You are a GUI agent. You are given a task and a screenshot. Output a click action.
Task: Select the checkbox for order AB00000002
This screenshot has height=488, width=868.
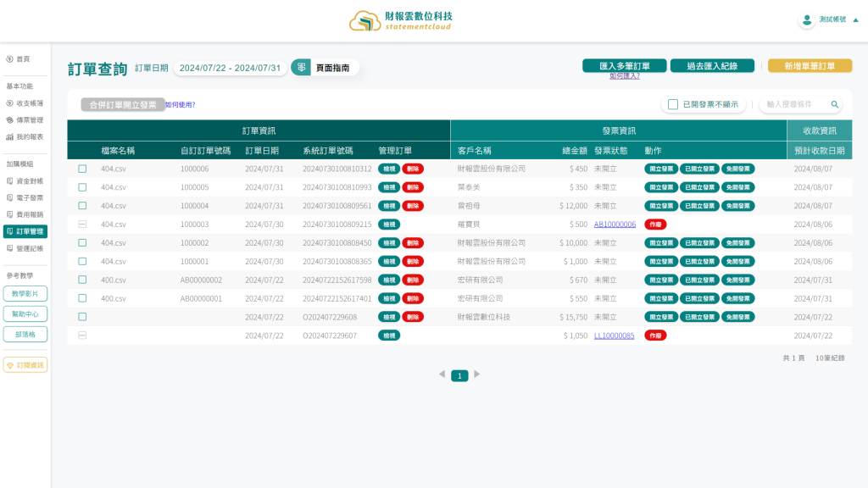tap(82, 280)
